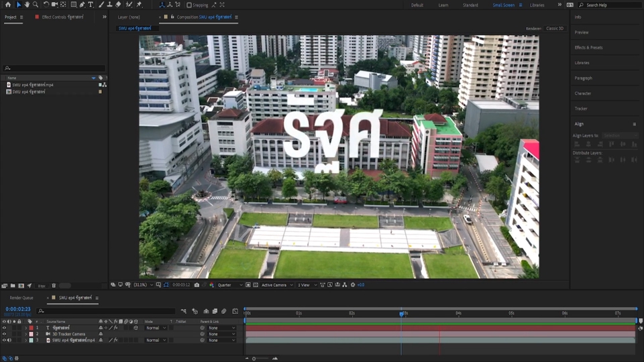
Task: Open the Preview panel
Action: 582,32
